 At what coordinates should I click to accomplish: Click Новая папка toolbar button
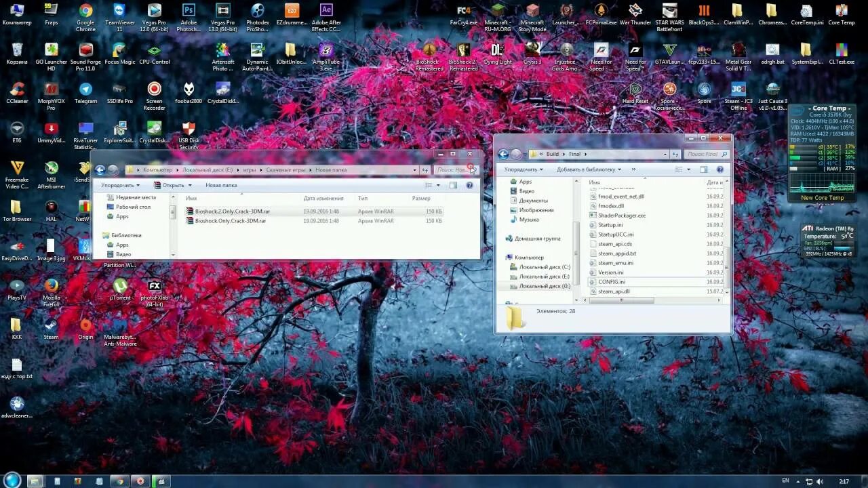(x=221, y=185)
